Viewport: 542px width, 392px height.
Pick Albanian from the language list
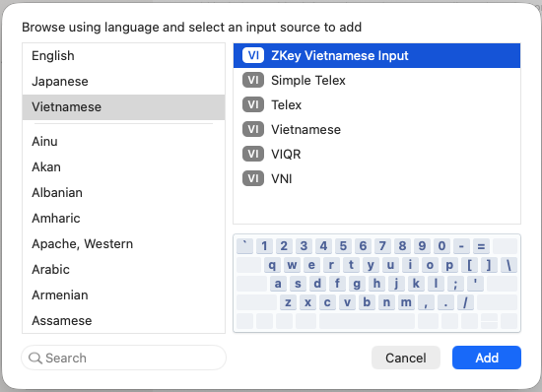124,193
